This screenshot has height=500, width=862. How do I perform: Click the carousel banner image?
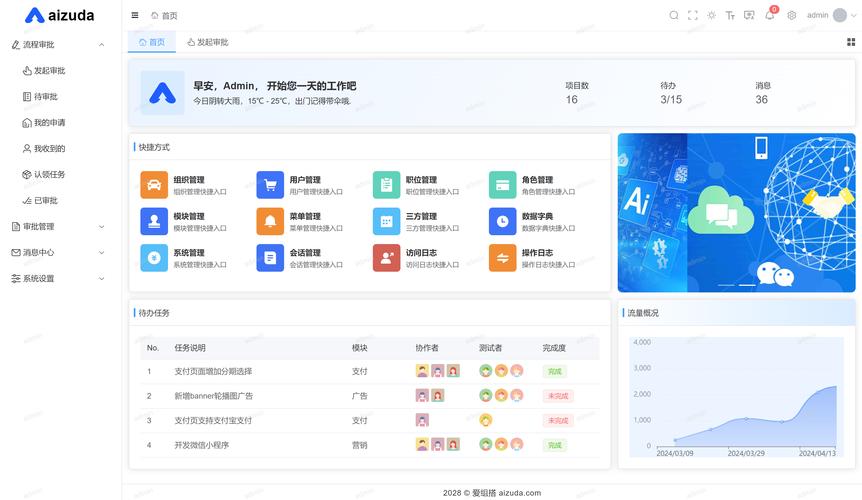point(737,213)
